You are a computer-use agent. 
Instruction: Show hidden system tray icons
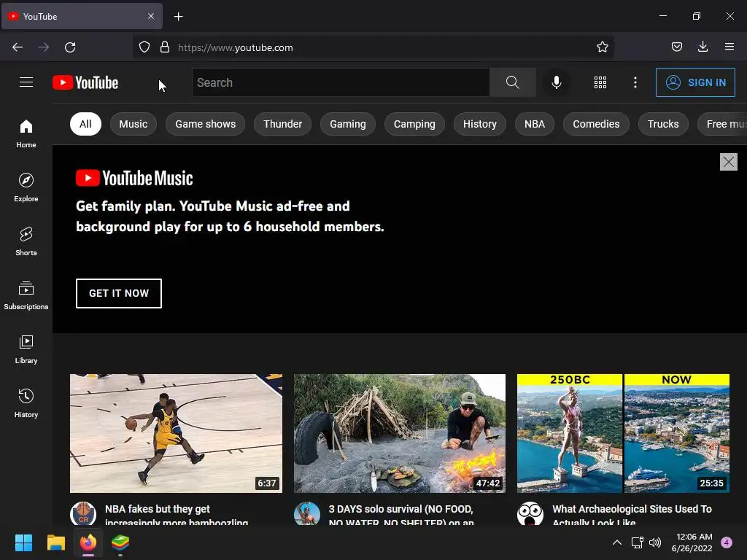pyautogui.click(x=617, y=542)
